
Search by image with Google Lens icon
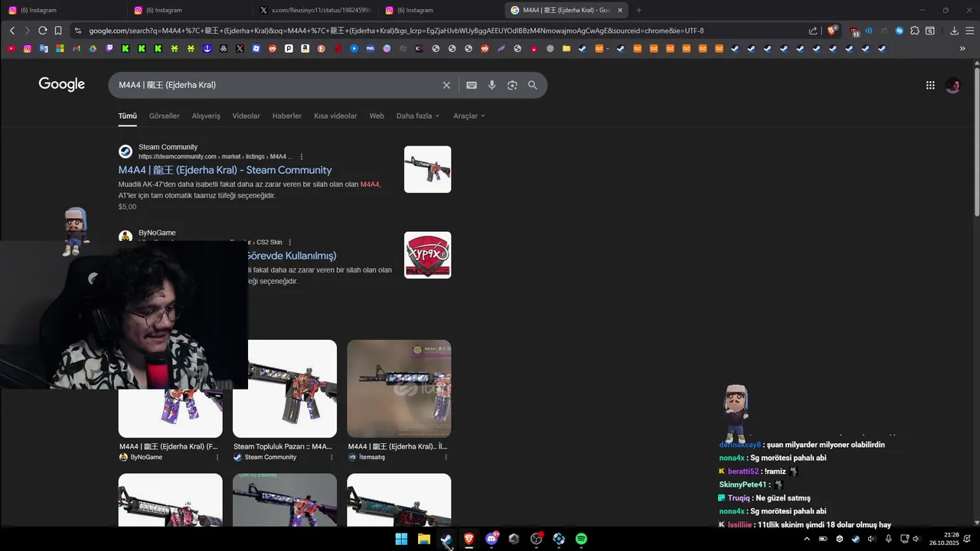[512, 85]
